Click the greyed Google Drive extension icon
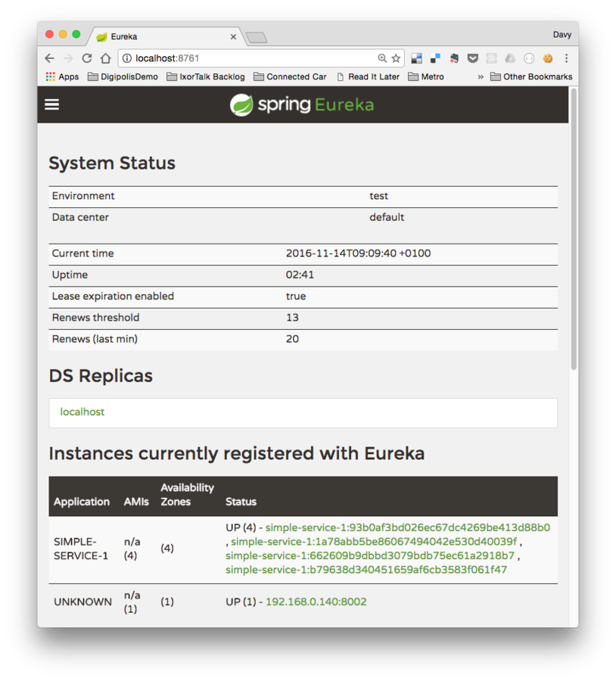 (x=510, y=58)
